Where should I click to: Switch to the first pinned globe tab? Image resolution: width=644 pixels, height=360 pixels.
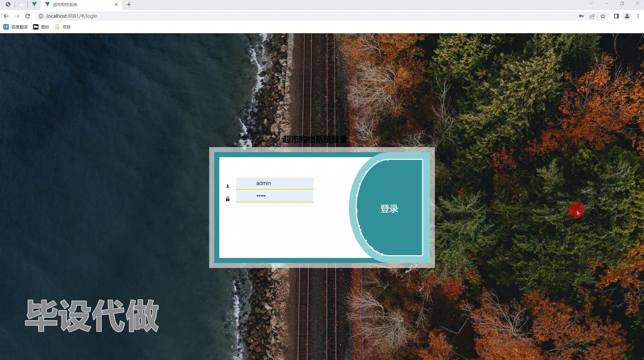pyautogui.click(x=8, y=4)
